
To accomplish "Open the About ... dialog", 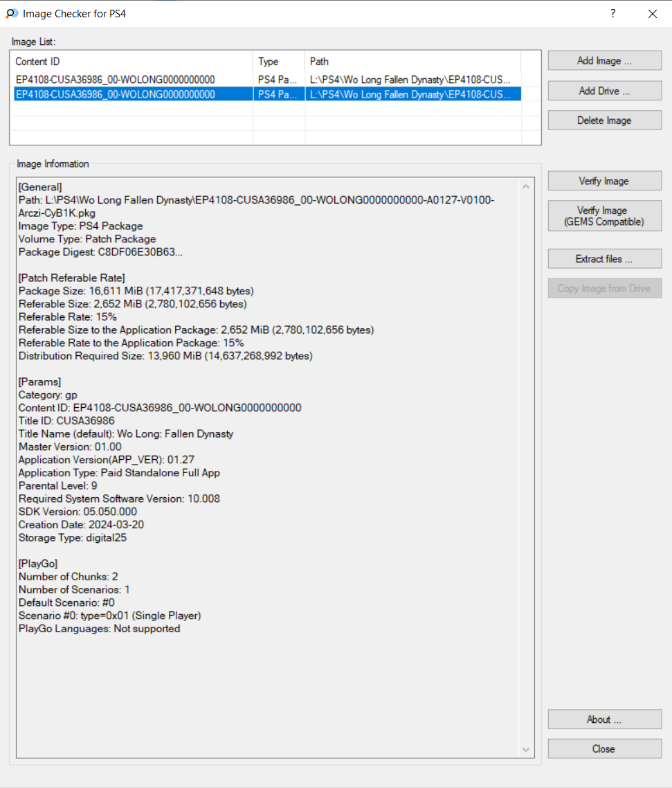I will coord(605,719).
